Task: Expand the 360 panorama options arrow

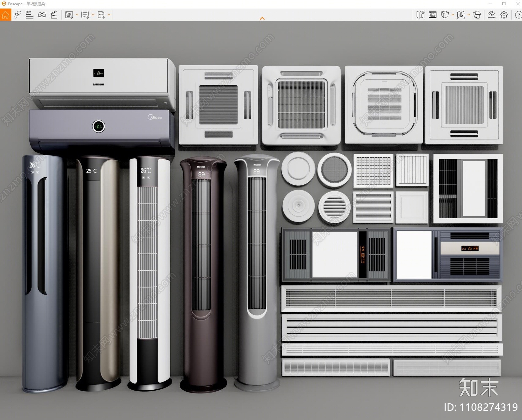Action: 93,15
